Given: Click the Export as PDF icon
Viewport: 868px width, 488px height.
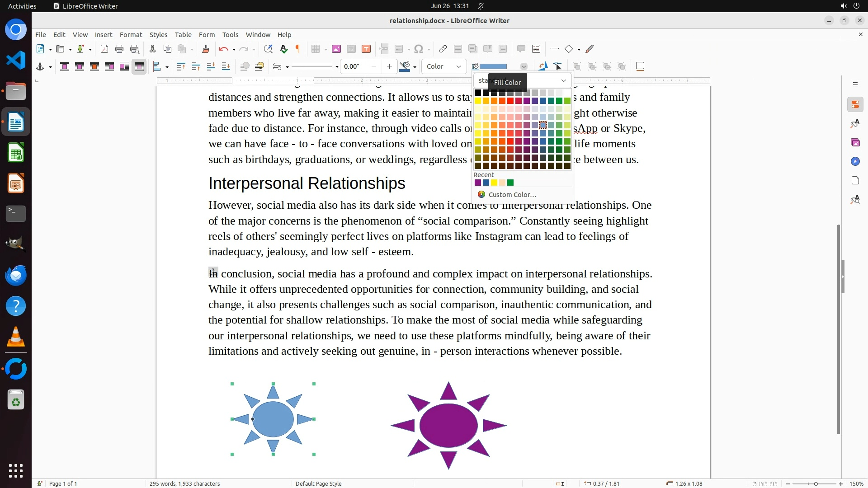Looking at the screenshot, I should [x=104, y=49].
